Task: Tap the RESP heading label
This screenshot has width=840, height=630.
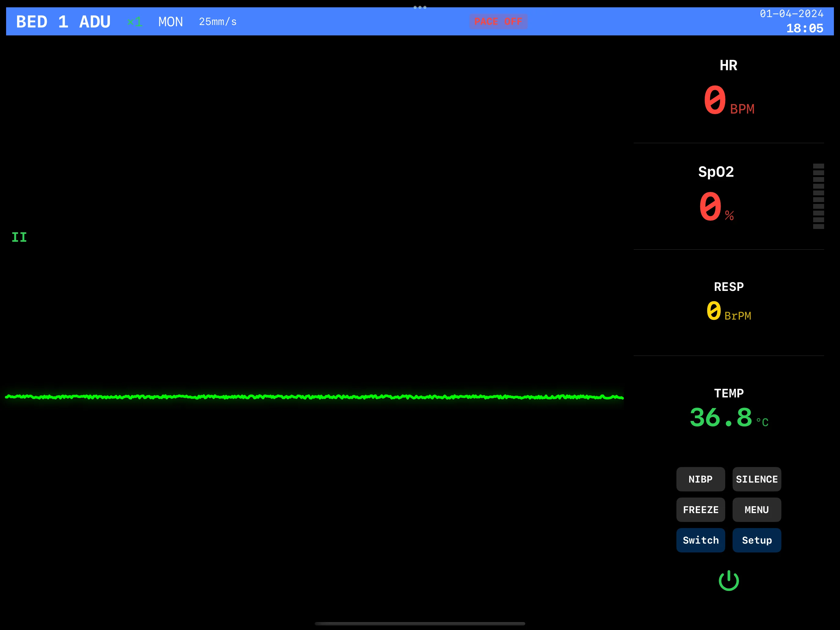Action: [729, 287]
